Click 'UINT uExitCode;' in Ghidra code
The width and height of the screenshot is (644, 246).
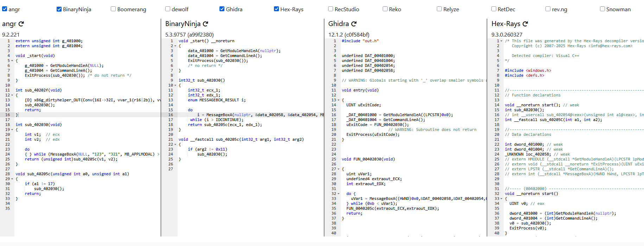pos(364,105)
